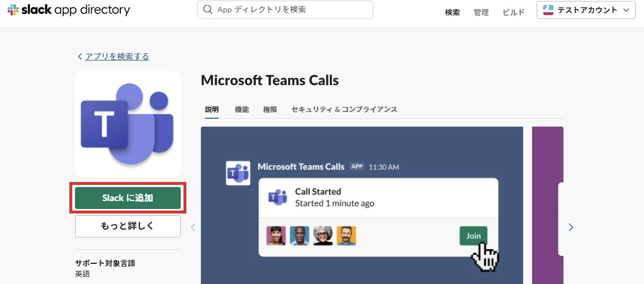Open the セキュリティ & コンプライアンス tab
This screenshot has width=644, height=284.
pyautogui.click(x=344, y=110)
